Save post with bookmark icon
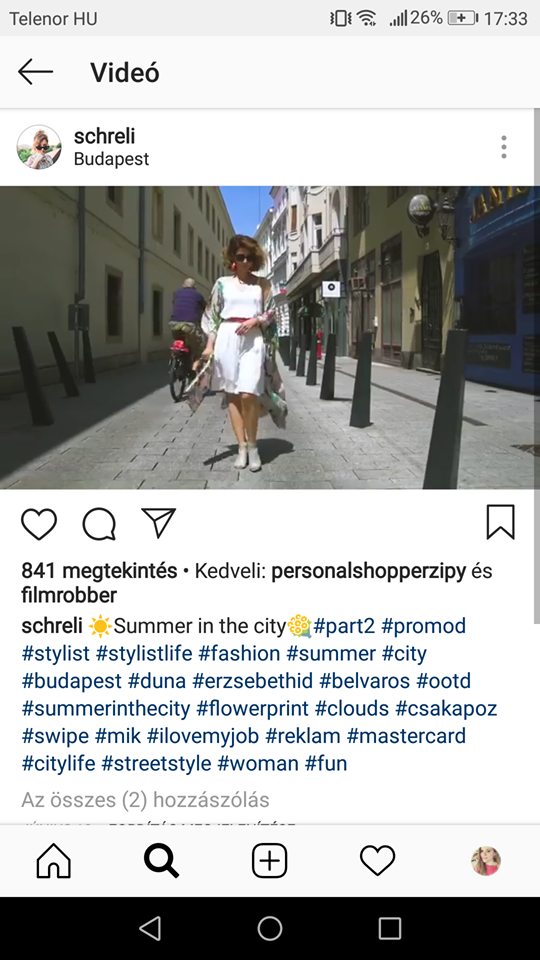 [x=501, y=522]
